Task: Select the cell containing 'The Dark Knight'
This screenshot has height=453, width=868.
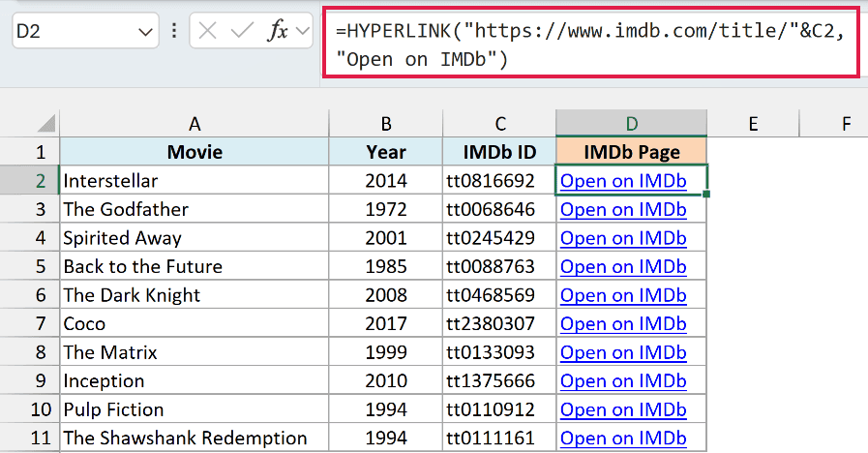Action: [195, 295]
